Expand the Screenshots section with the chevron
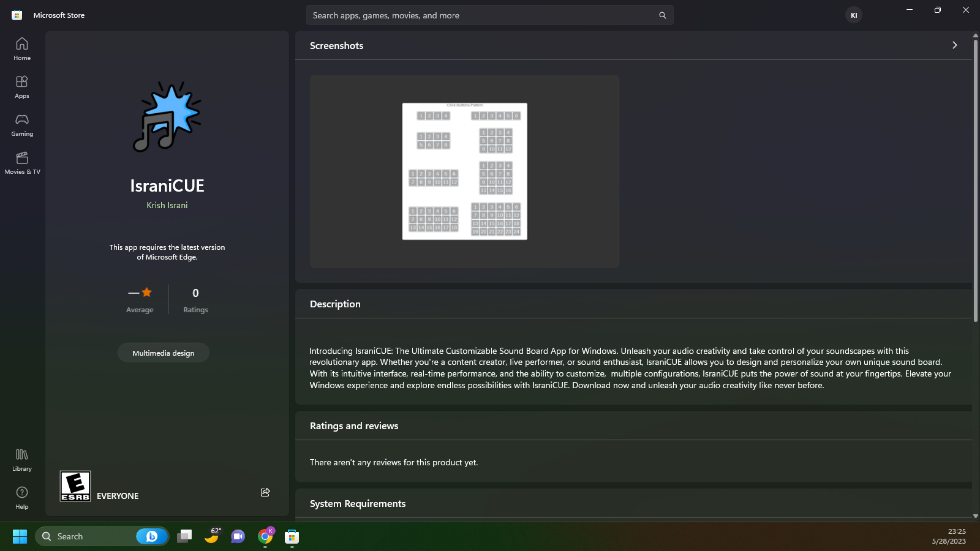 point(954,45)
